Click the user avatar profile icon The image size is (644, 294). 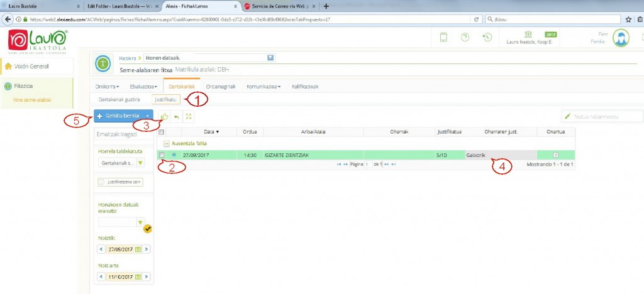coord(621,38)
